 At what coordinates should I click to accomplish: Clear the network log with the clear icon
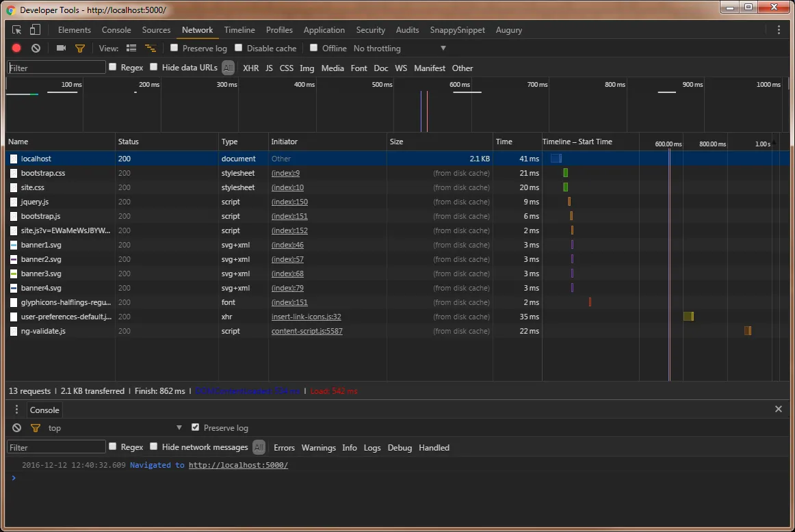coord(36,49)
